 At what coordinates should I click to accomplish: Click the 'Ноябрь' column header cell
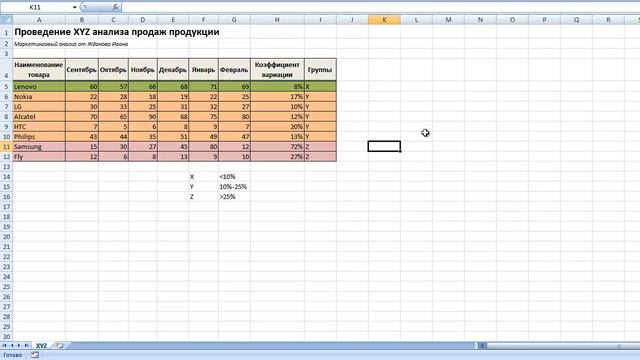[x=143, y=70]
